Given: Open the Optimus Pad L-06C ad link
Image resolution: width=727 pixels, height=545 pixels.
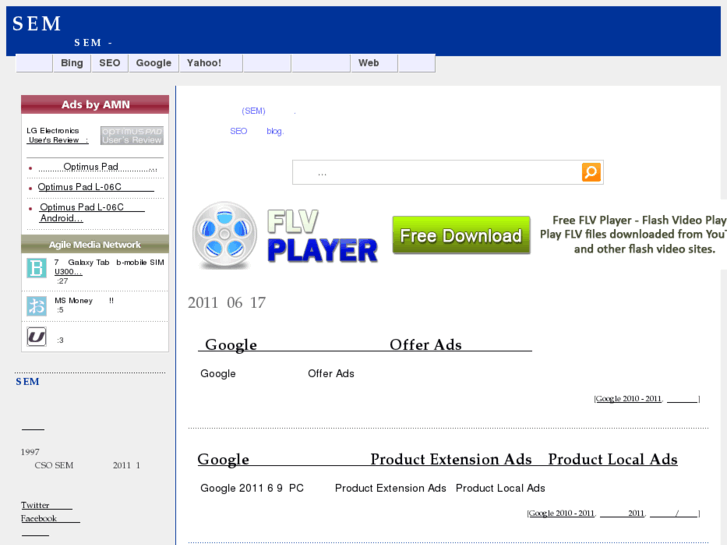Looking at the screenshot, I should (x=96, y=187).
